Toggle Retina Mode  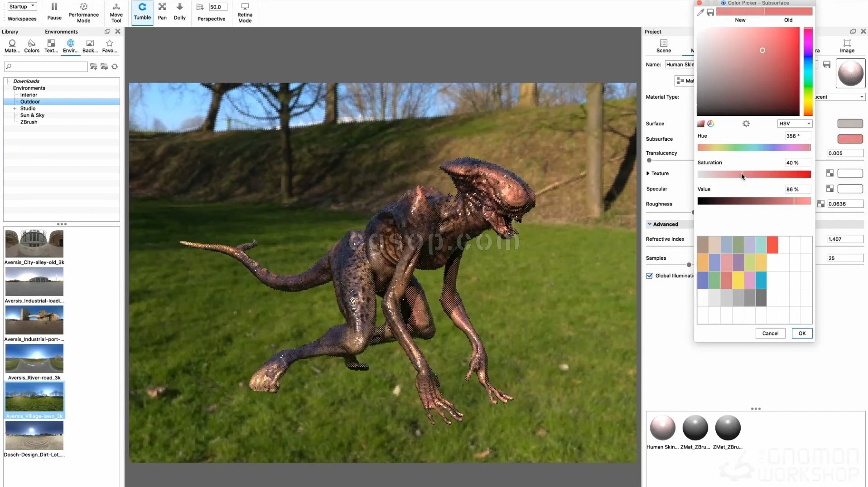coord(245,13)
